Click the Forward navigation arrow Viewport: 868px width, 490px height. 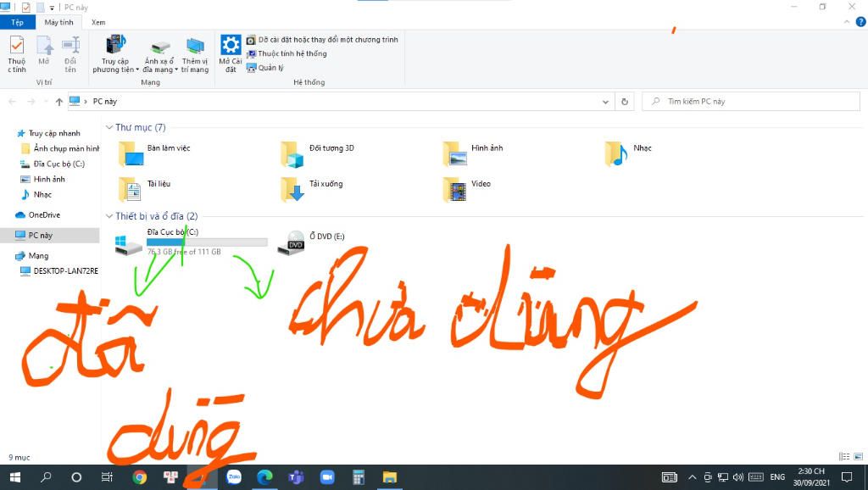point(31,102)
